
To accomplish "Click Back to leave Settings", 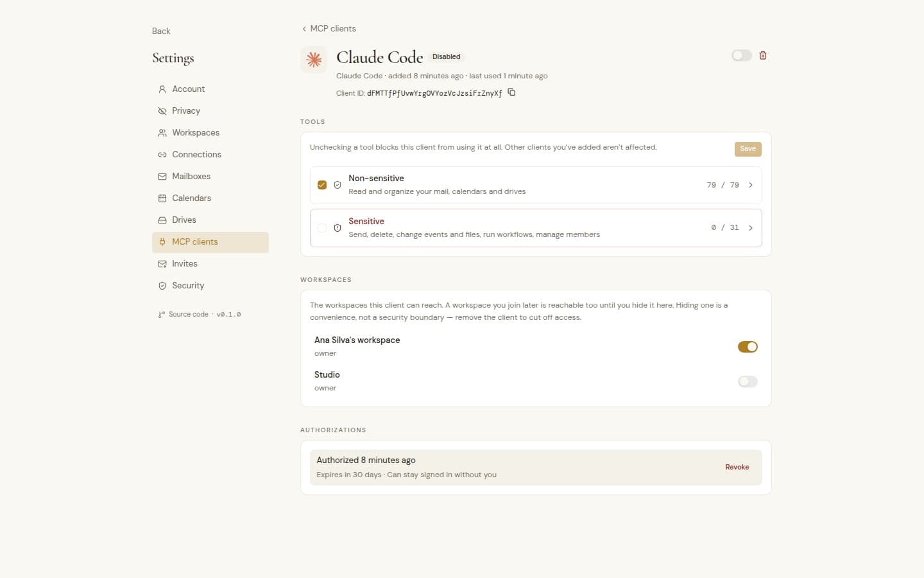I will click(x=161, y=31).
